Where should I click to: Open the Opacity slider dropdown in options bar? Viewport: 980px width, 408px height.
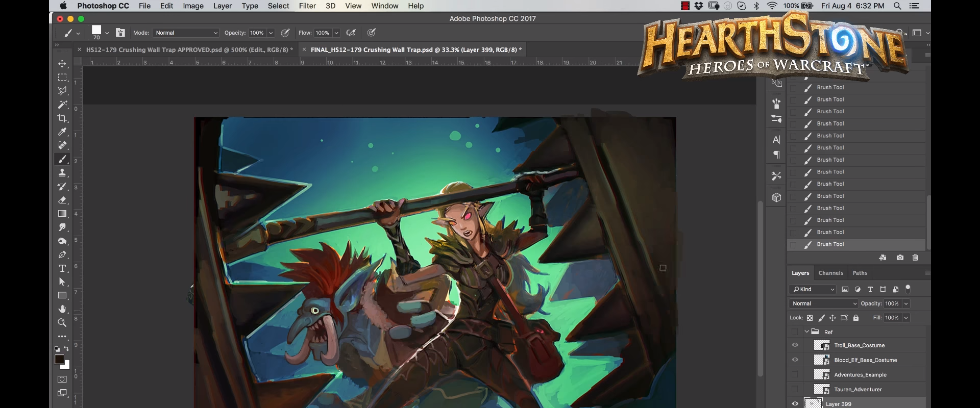click(271, 33)
